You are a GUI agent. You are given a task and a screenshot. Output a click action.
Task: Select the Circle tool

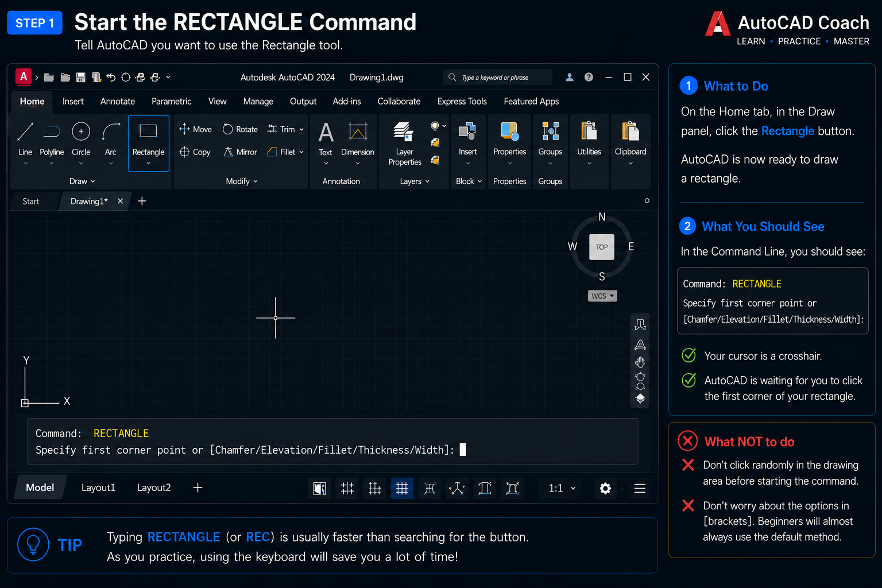(x=81, y=139)
